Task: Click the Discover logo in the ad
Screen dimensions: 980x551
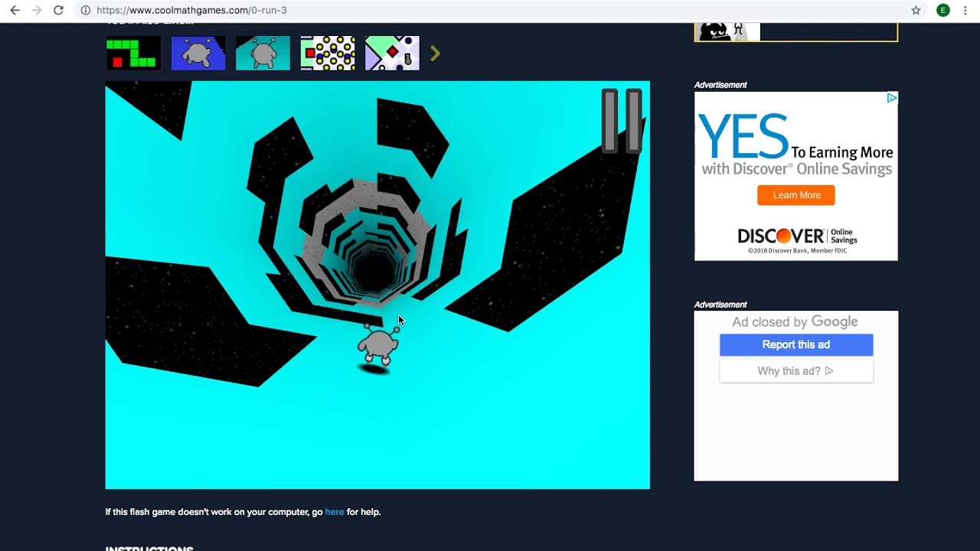Action: pos(796,236)
